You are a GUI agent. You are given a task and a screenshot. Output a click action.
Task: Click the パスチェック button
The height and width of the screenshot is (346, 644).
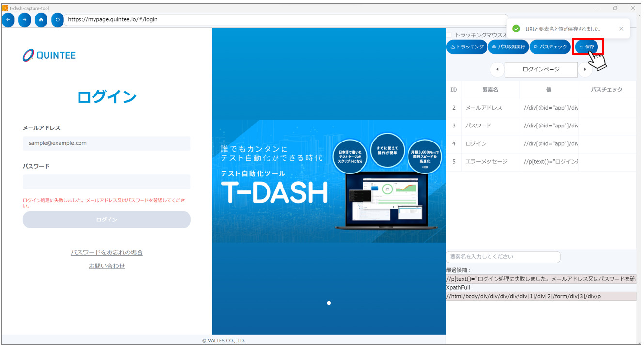[x=550, y=47]
